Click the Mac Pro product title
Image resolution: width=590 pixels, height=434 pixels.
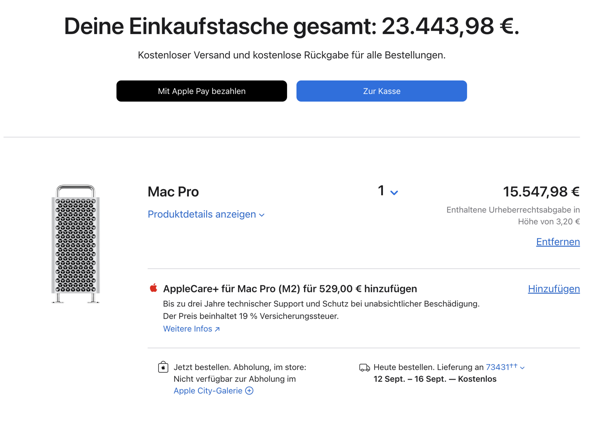point(173,192)
